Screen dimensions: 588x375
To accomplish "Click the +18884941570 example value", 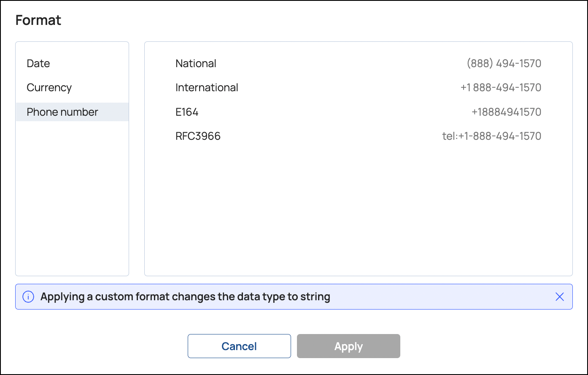I will click(506, 112).
